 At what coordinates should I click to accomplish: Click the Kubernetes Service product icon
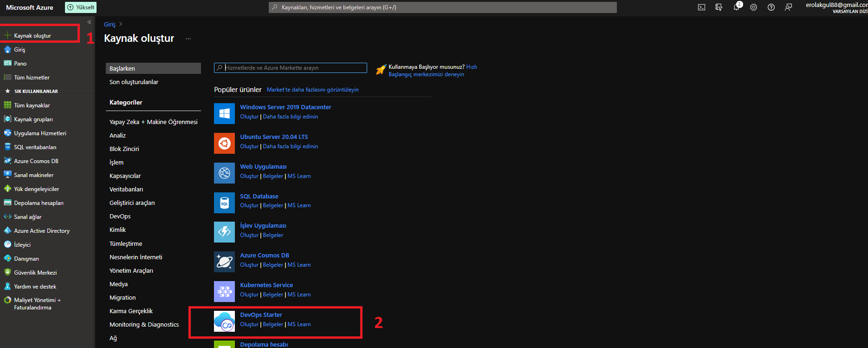(x=224, y=291)
